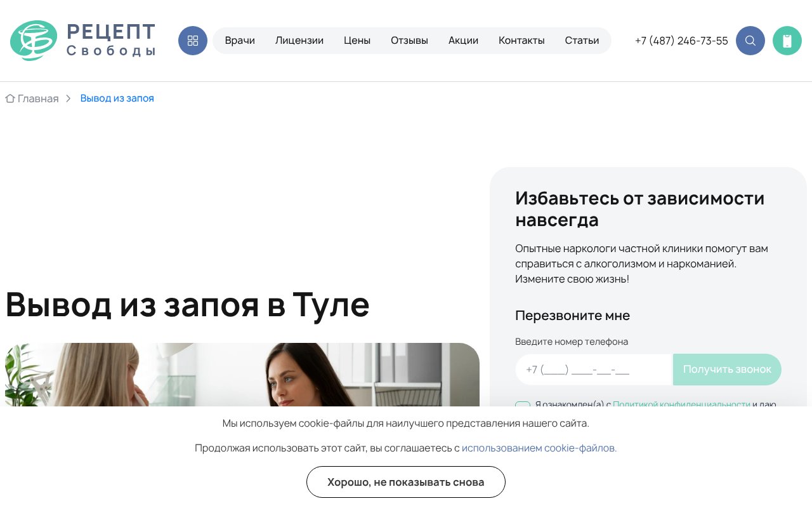Open Контакты from the navigation bar
The height and width of the screenshot is (508, 812).
click(521, 40)
